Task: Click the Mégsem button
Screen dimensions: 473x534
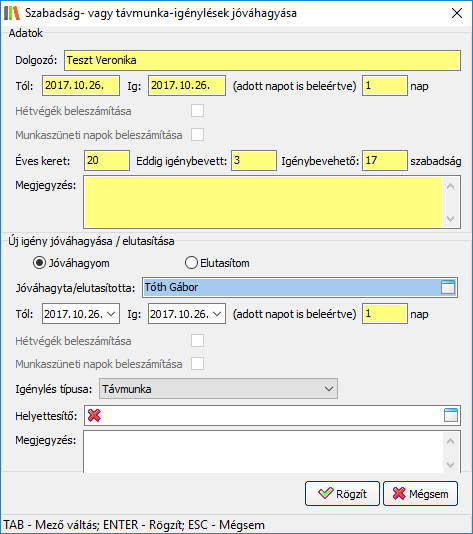Action: pos(421,493)
